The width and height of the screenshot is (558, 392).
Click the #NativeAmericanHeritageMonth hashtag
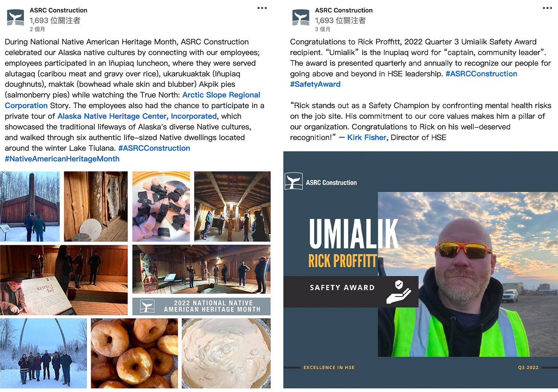[x=62, y=159]
